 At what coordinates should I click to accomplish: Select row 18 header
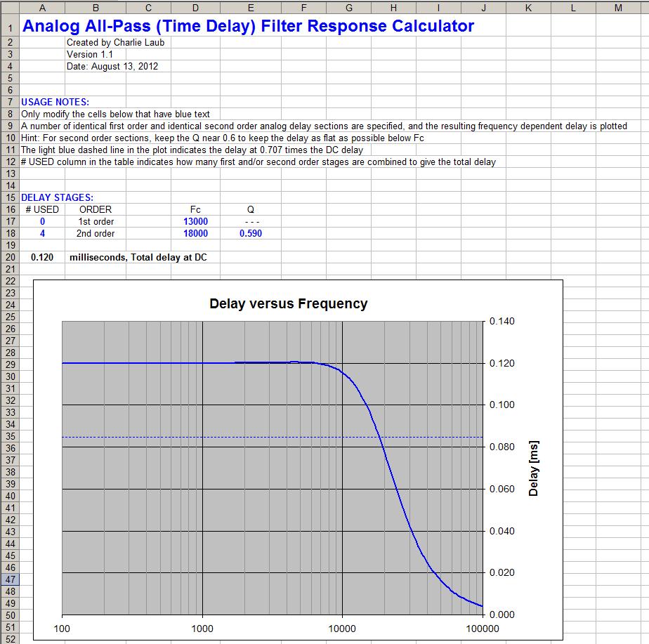point(10,233)
